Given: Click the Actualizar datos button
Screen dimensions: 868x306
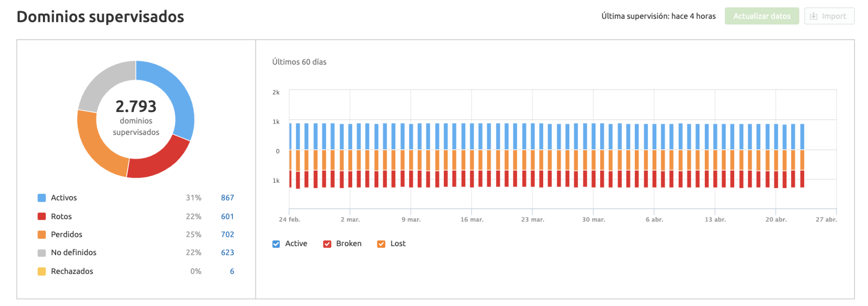Looking at the screenshot, I should pyautogui.click(x=762, y=16).
